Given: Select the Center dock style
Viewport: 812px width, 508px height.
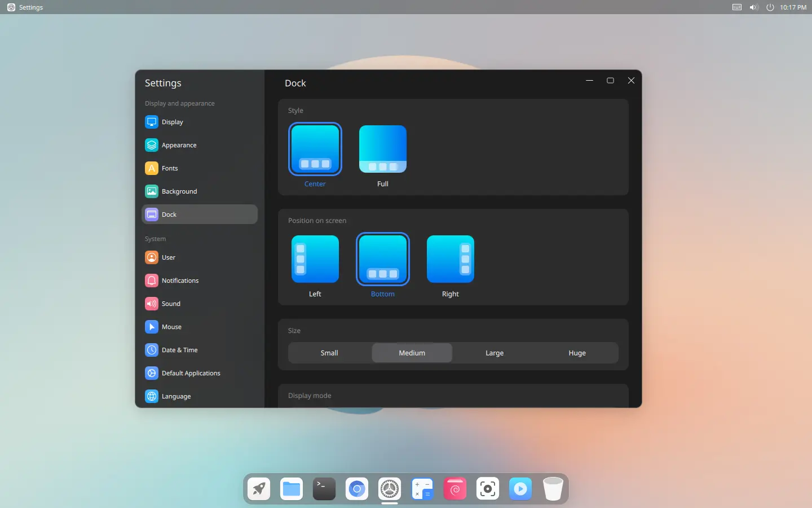Looking at the screenshot, I should pos(315,150).
